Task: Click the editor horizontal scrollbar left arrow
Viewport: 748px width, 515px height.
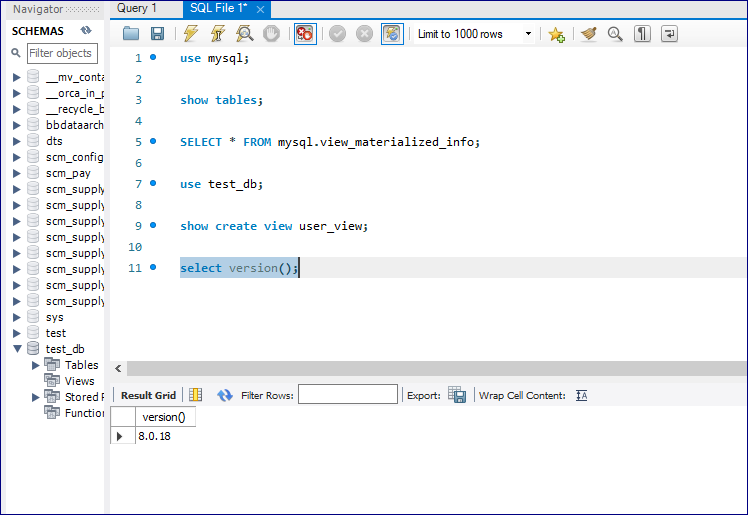Action: pos(118,368)
